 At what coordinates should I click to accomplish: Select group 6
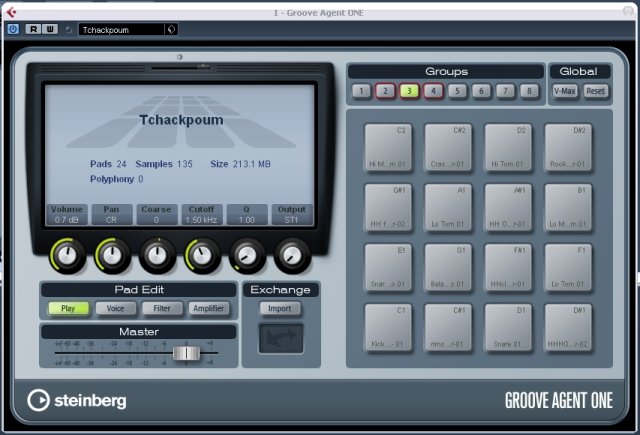(481, 91)
